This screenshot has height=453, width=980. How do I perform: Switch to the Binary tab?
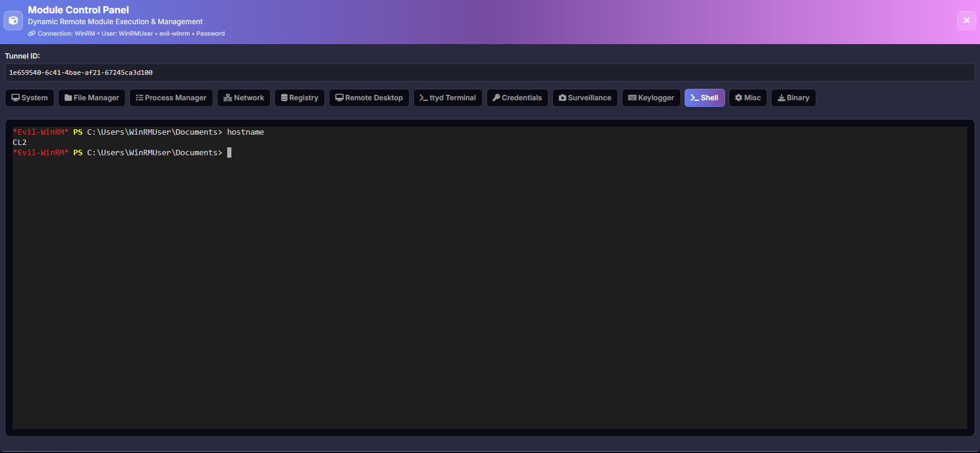point(793,98)
